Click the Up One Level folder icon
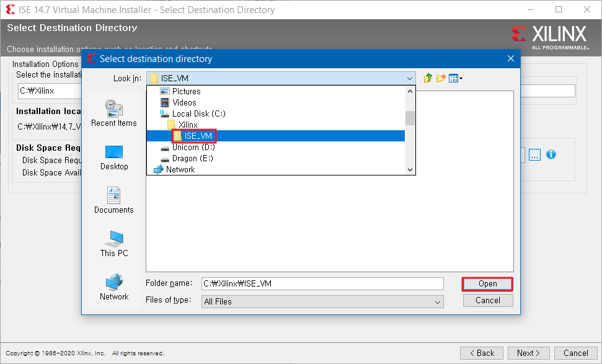Viewport: 602px width, 364px height. tap(428, 78)
